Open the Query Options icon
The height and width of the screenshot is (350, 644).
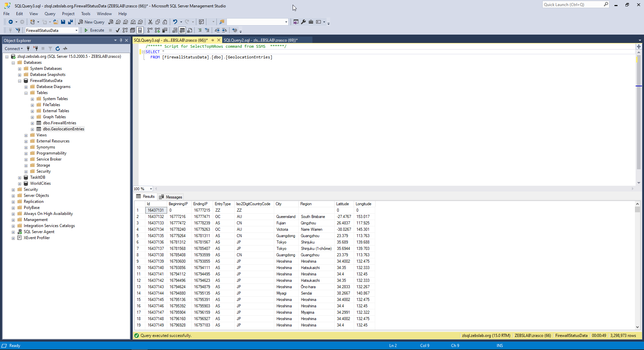(133, 30)
